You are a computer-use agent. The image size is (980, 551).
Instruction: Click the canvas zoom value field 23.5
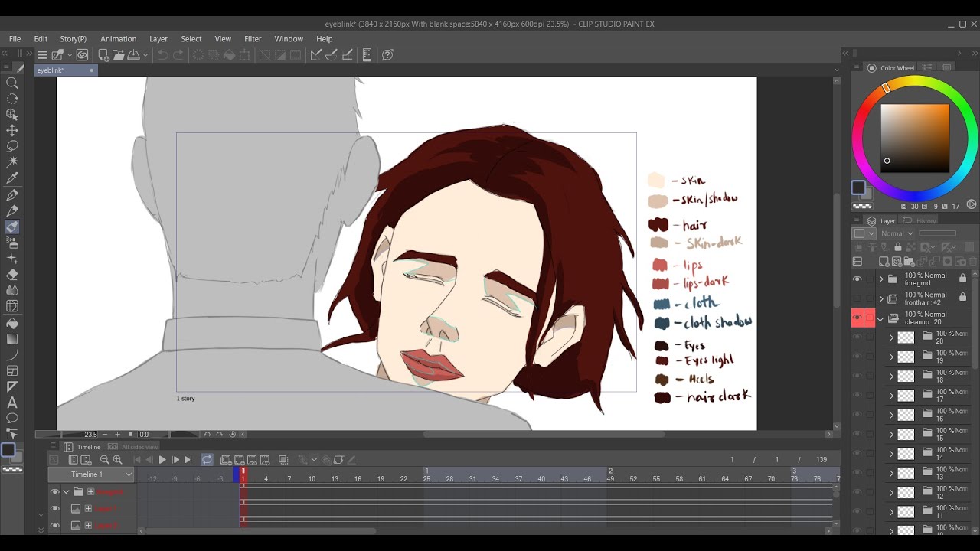90,435
